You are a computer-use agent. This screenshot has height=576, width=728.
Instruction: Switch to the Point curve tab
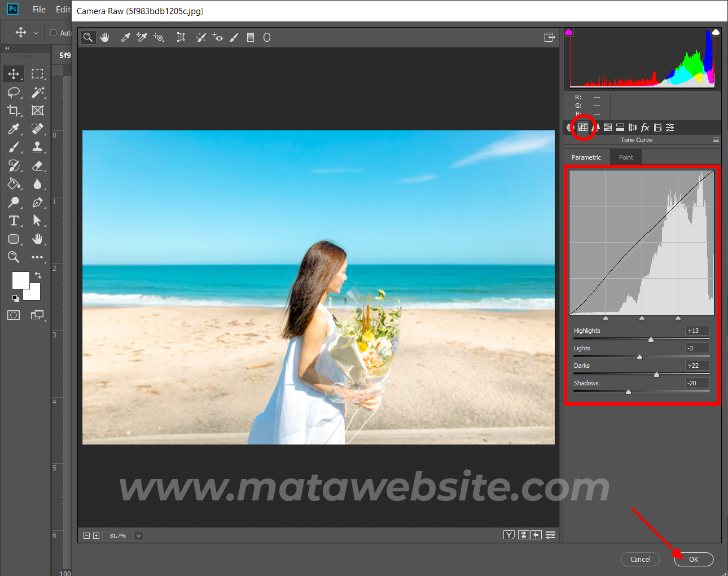tap(625, 157)
